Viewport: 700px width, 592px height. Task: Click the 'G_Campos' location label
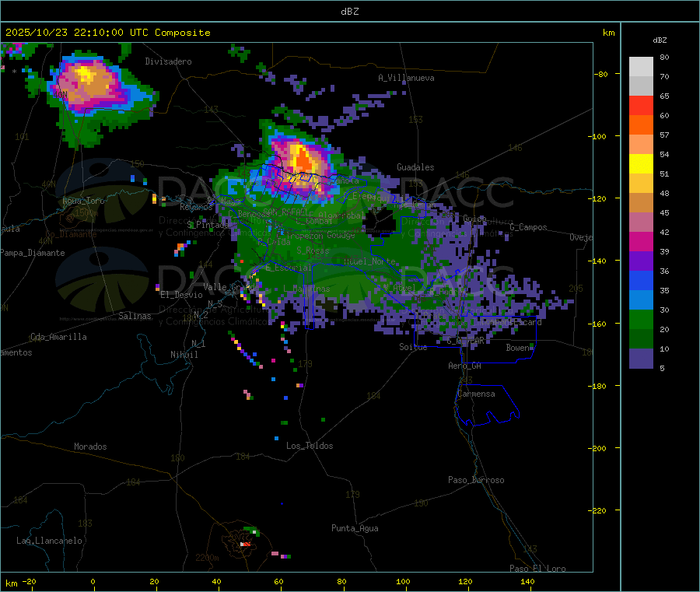[529, 227]
